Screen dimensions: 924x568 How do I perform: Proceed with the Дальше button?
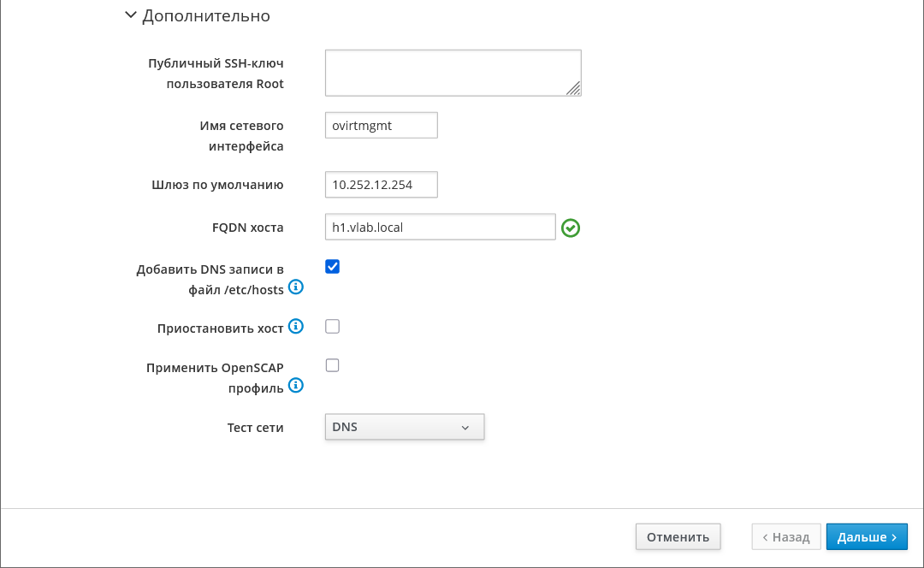[x=867, y=536]
